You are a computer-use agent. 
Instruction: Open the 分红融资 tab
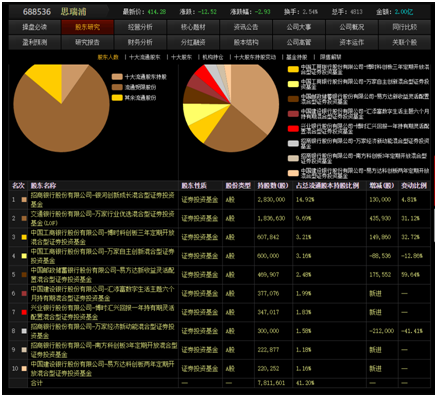193,42
